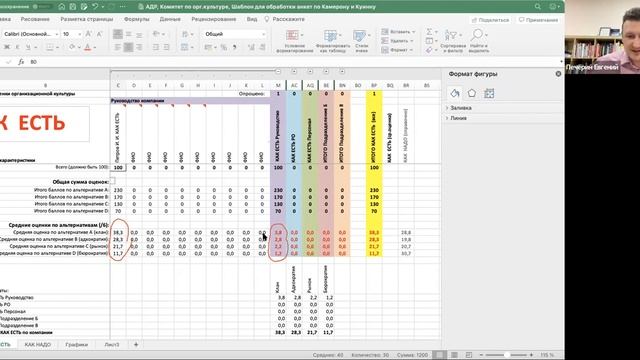Select the pentagon effects tab icon
Viewport: 640px width, 360px height.
tap(471, 93)
